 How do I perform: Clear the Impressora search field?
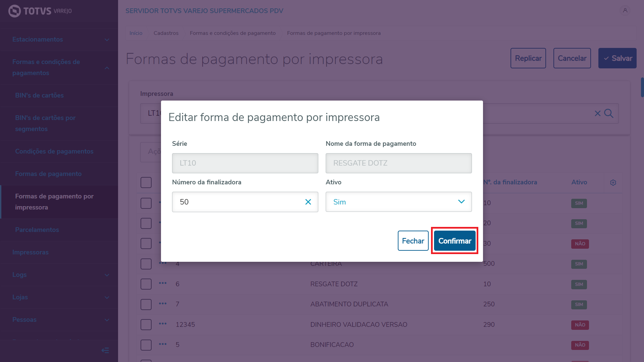pos(597,114)
